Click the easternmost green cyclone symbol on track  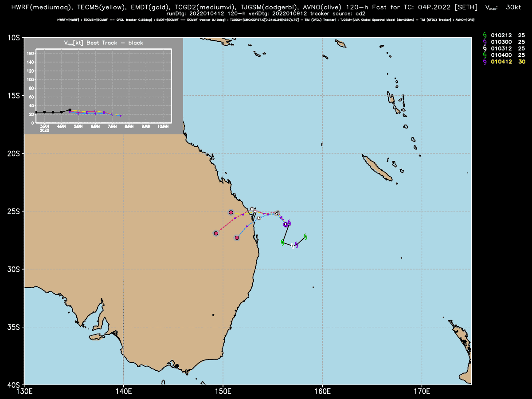(x=305, y=237)
